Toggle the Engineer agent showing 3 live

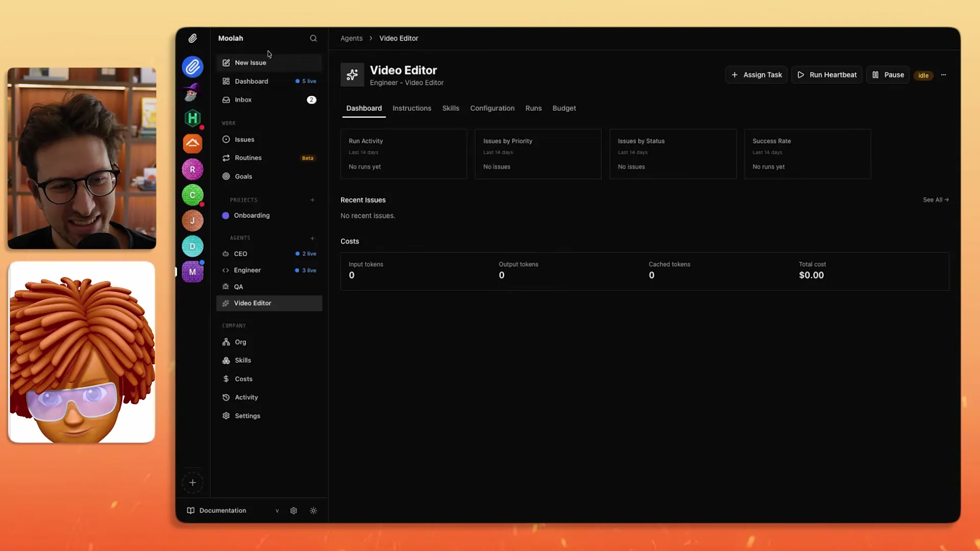coord(247,270)
